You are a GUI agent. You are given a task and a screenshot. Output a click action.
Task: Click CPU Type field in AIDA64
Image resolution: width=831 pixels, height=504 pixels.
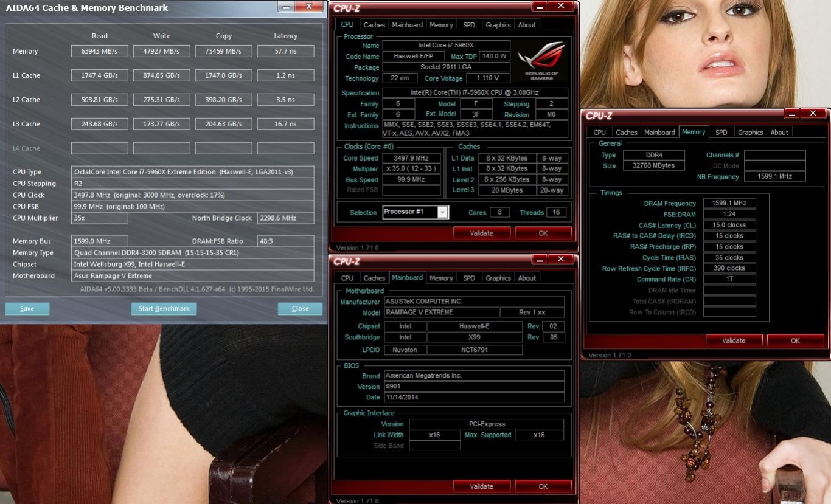tap(193, 172)
